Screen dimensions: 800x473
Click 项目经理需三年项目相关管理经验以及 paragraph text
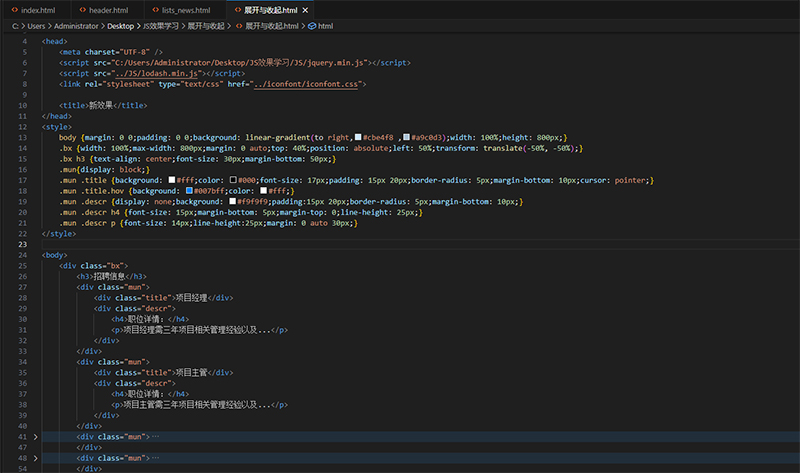(x=190, y=330)
